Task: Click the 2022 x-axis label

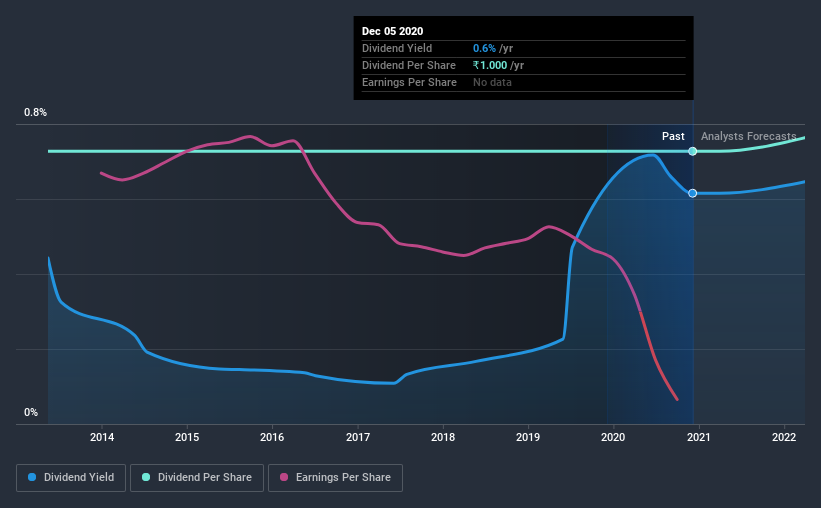Action: tap(784, 437)
